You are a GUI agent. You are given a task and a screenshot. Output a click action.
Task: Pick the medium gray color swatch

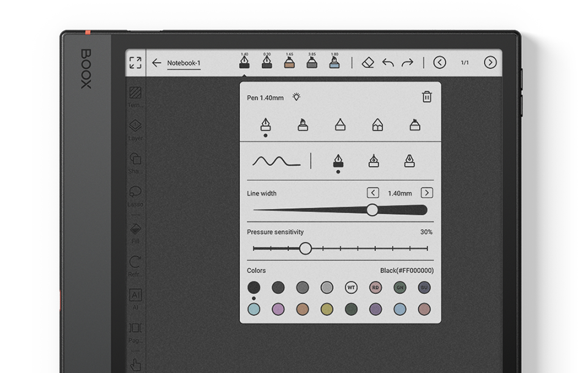pyautogui.click(x=303, y=287)
